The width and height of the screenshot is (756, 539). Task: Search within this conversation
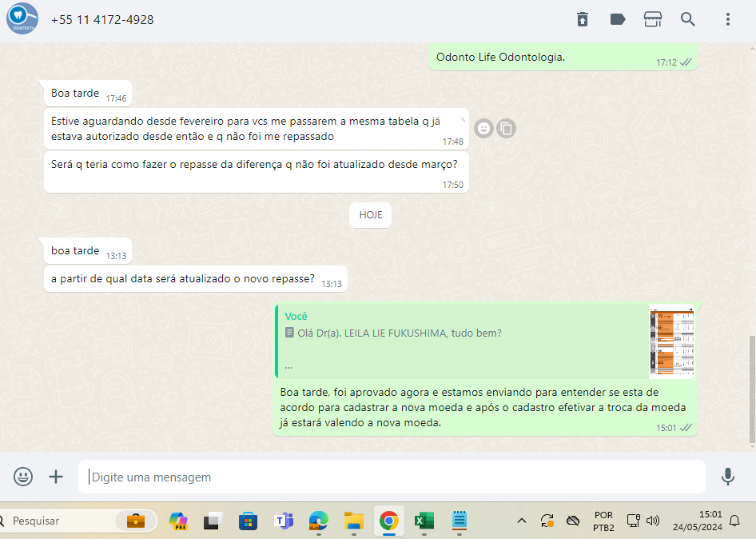[x=687, y=19]
